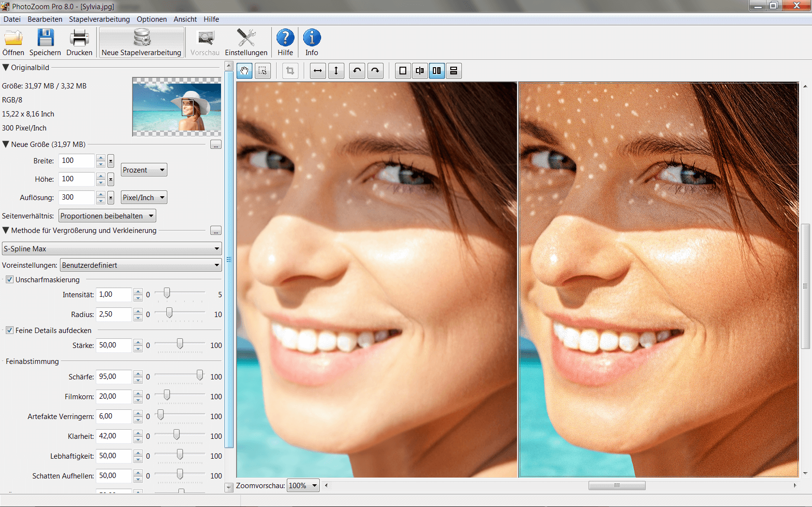Disable the Unscharfmaskierung checkbox
The height and width of the screenshot is (507, 812).
[x=10, y=279]
